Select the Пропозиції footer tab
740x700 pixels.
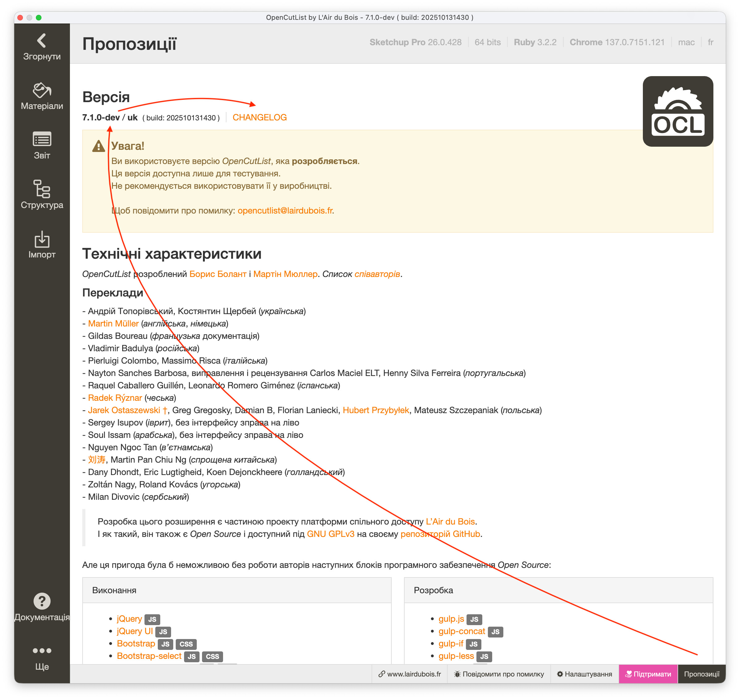tap(701, 674)
